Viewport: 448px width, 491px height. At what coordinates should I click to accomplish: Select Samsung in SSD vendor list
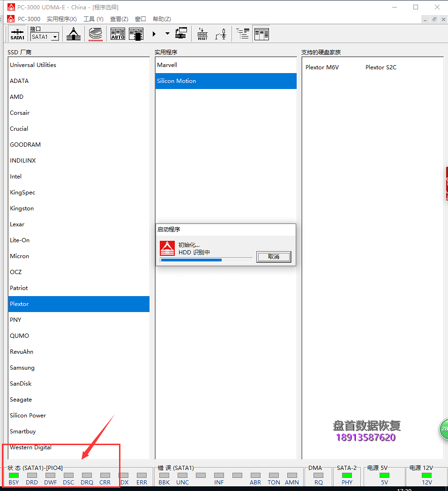(x=79, y=368)
